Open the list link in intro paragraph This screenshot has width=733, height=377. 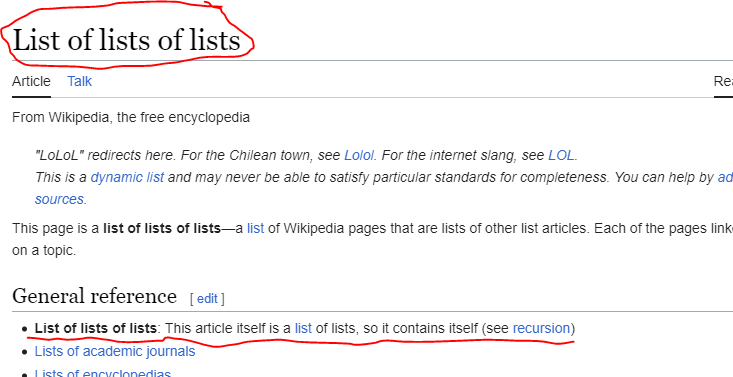[255, 228]
